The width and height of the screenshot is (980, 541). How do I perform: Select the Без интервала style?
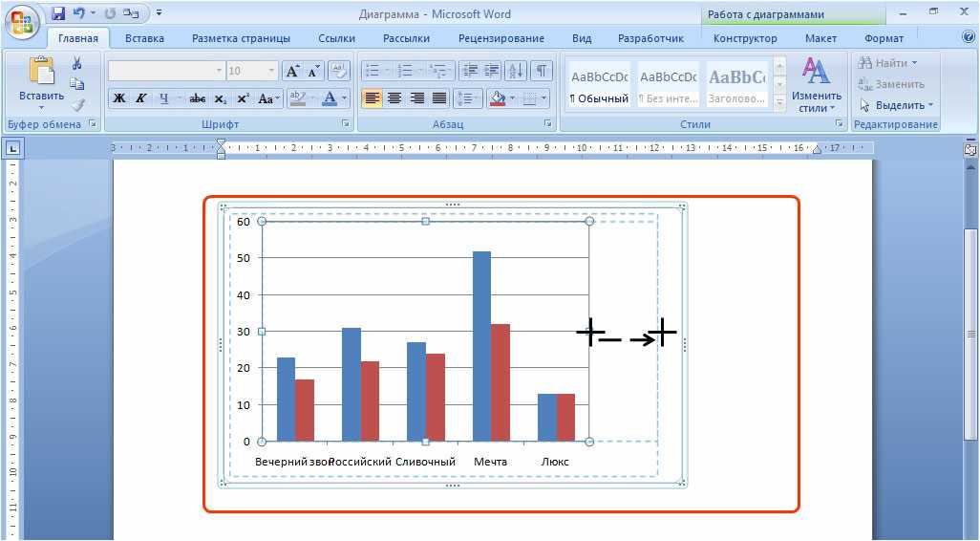point(668,84)
